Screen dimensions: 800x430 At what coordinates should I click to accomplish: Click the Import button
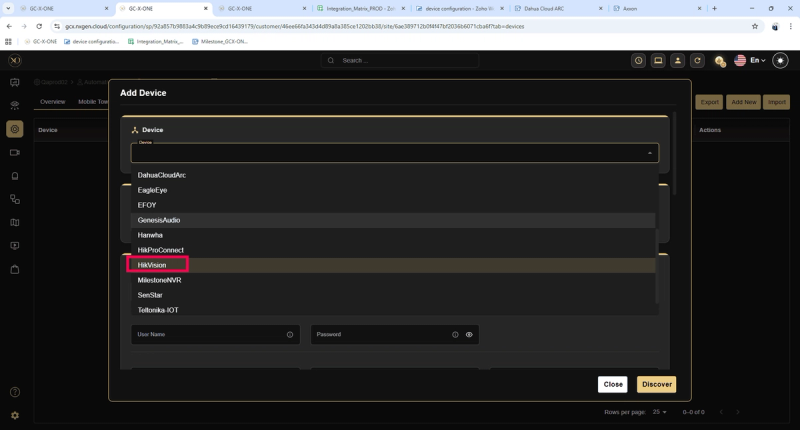(x=777, y=102)
